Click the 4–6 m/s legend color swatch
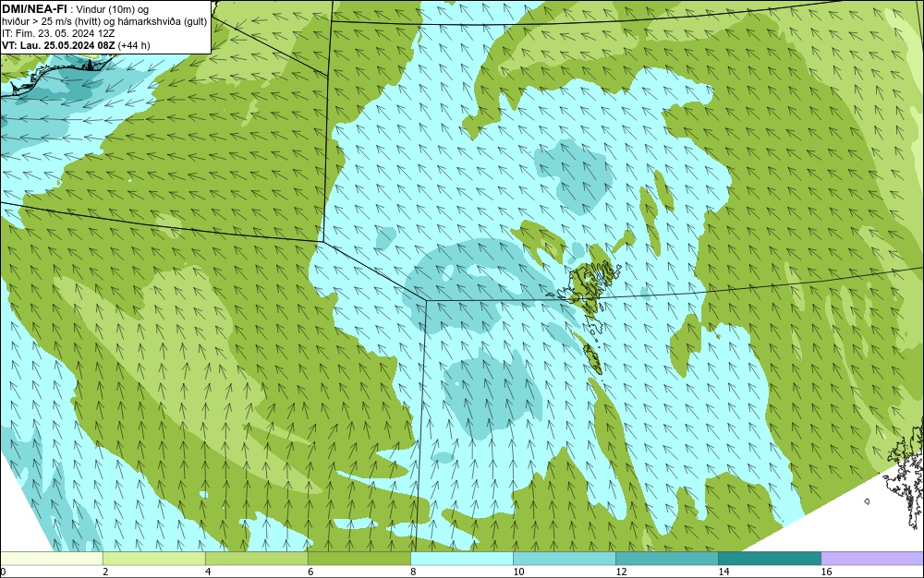This screenshot has width=924, height=578. coord(256,558)
